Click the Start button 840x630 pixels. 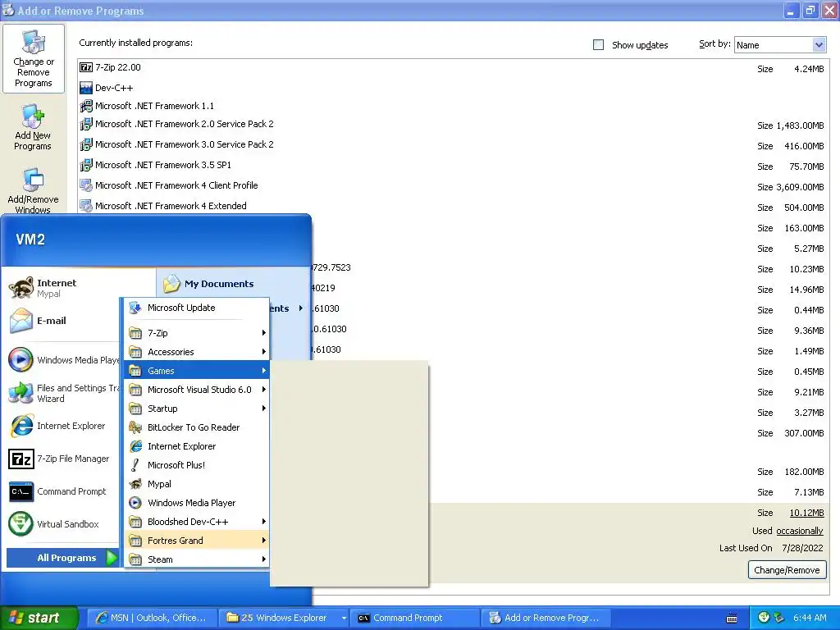point(39,618)
